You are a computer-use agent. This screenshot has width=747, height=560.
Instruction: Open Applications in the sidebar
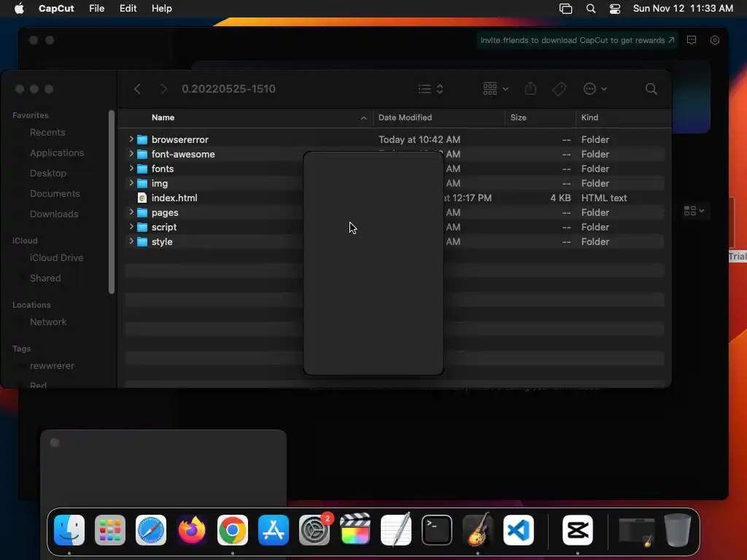[x=57, y=153]
